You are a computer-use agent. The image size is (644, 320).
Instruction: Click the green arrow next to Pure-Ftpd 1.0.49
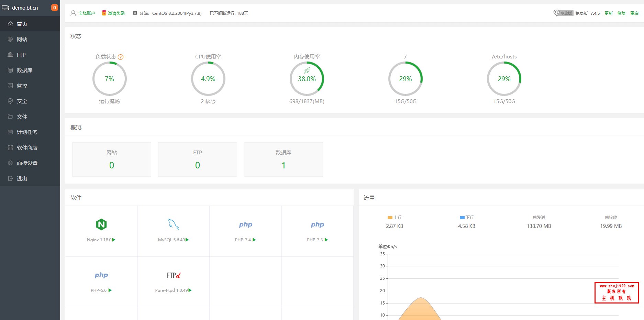tap(190, 290)
